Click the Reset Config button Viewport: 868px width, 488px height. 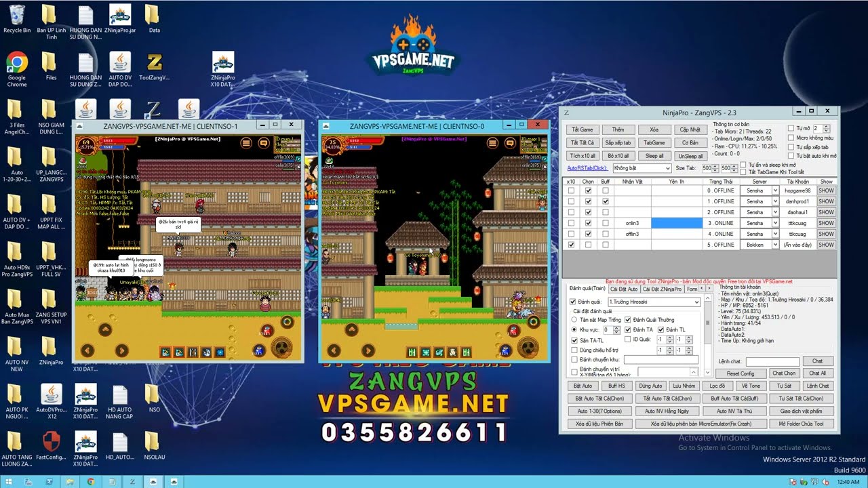tap(741, 373)
